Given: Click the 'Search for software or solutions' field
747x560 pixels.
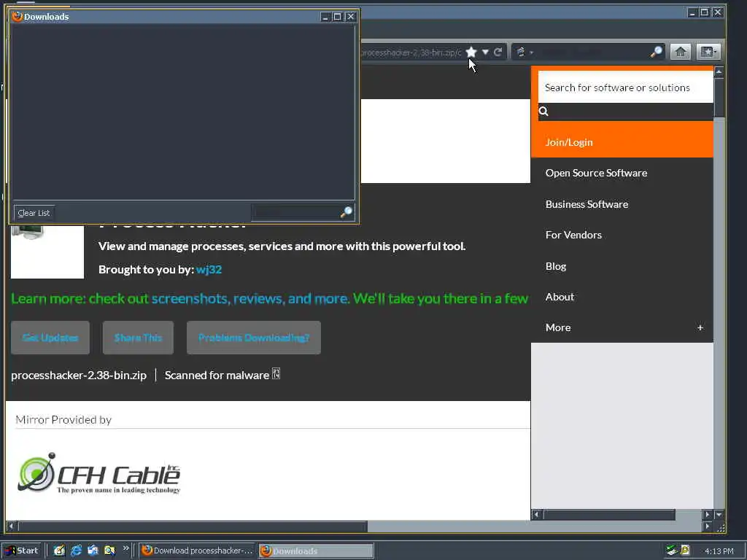Looking at the screenshot, I should [x=625, y=87].
